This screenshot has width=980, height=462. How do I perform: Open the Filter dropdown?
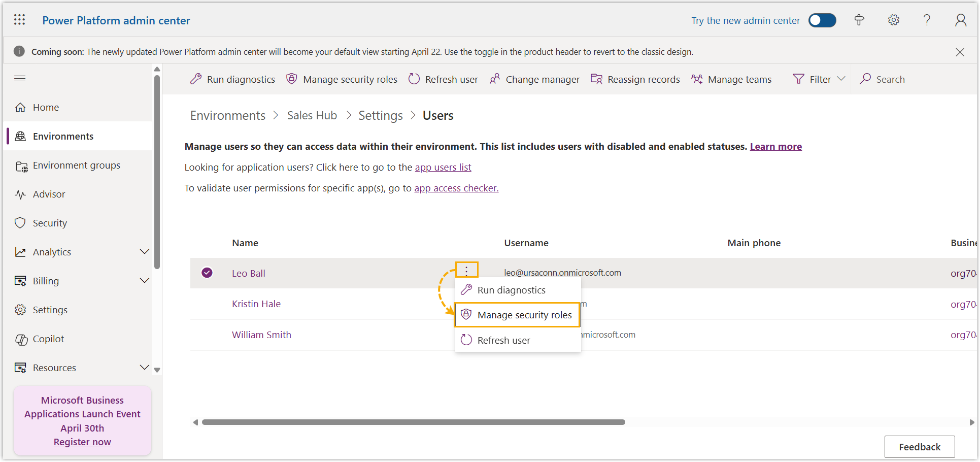point(819,79)
